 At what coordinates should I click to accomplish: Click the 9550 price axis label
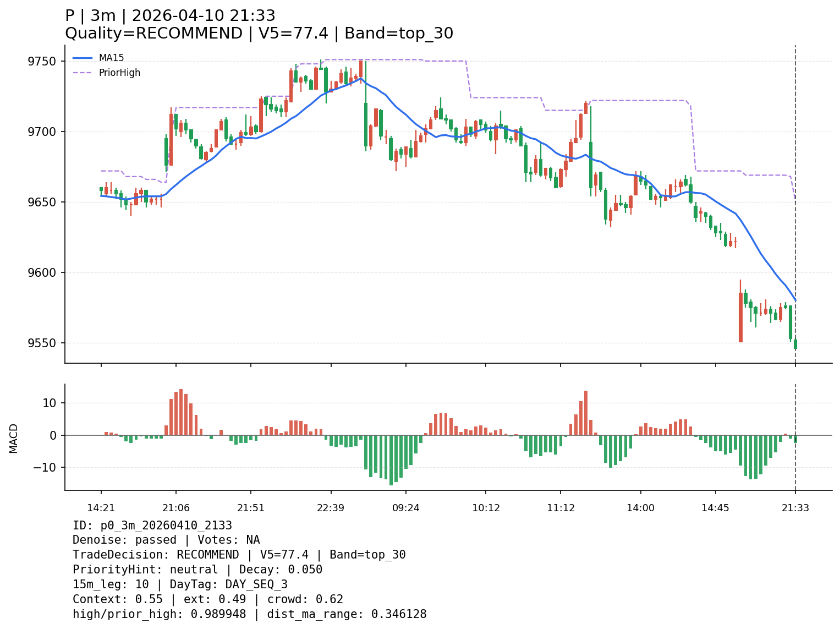pyautogui.click(x=42, y=343)
